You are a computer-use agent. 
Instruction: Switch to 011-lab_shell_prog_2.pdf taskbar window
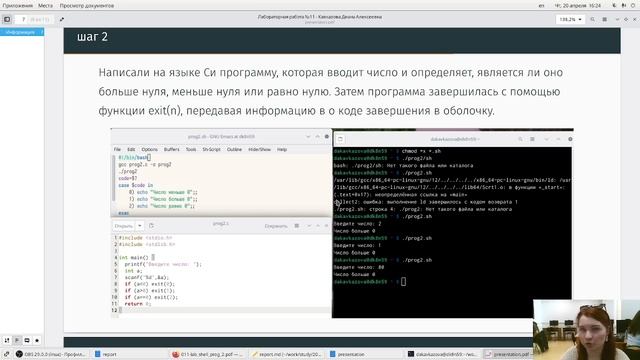coord(207,354)
